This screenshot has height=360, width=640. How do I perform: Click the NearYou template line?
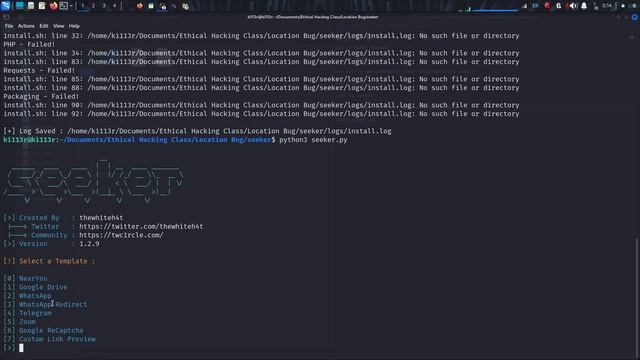click(25, 278)
